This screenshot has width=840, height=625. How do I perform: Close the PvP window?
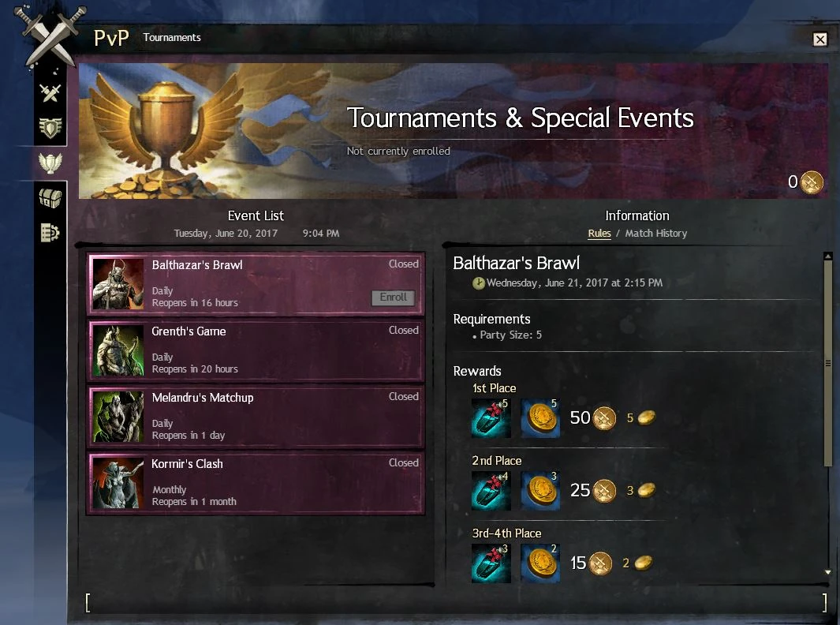pos(819,39)
